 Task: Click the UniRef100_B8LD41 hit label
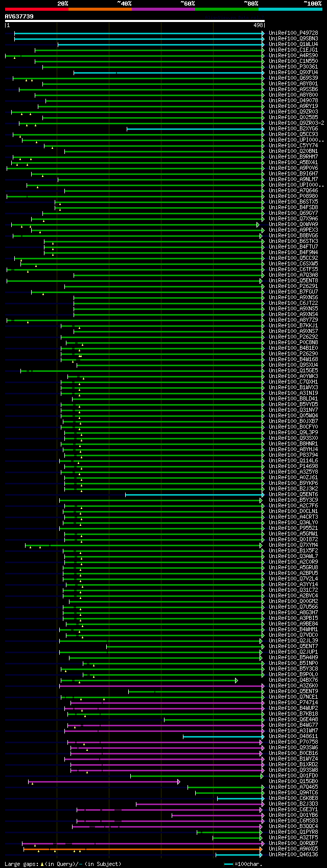(293, 398)
